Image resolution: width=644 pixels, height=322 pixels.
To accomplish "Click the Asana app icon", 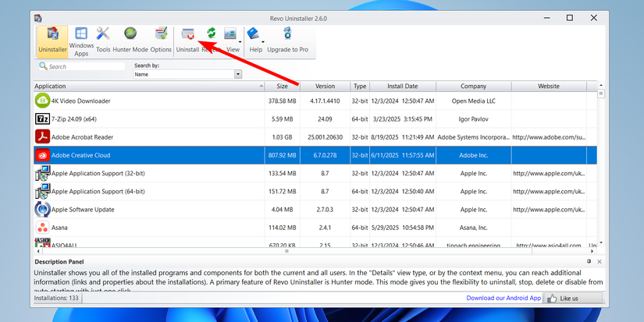I will click(42, 227).
